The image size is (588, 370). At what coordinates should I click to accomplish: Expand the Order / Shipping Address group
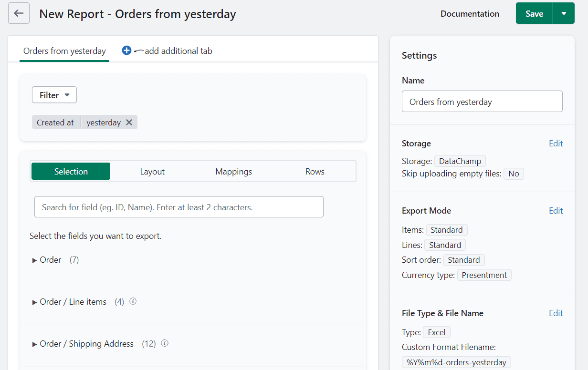click(83, 344)
